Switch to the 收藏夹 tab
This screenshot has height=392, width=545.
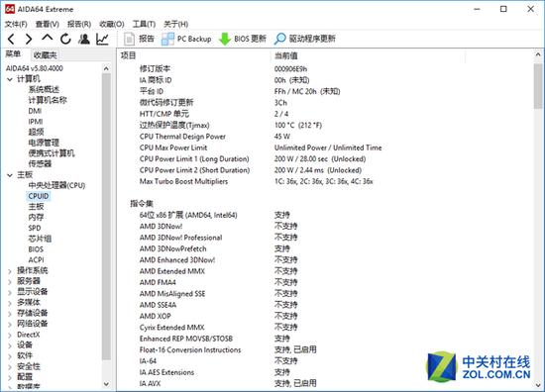click(46, 54)
